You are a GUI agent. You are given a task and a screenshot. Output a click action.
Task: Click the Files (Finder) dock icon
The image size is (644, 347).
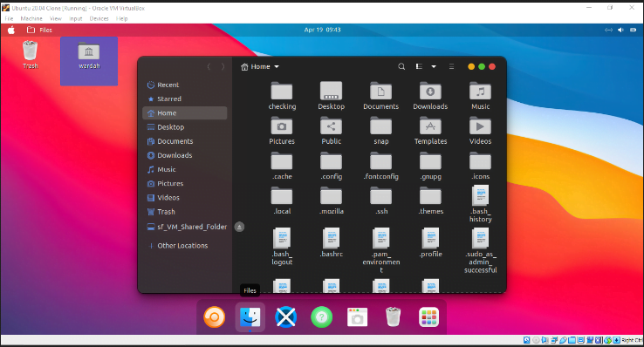[x=250, y=317]
